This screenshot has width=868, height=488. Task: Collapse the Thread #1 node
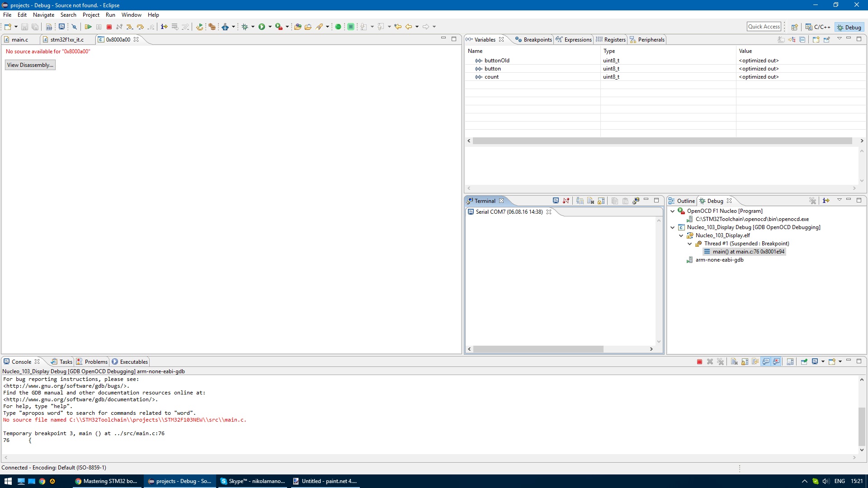(x=689, y=244)
